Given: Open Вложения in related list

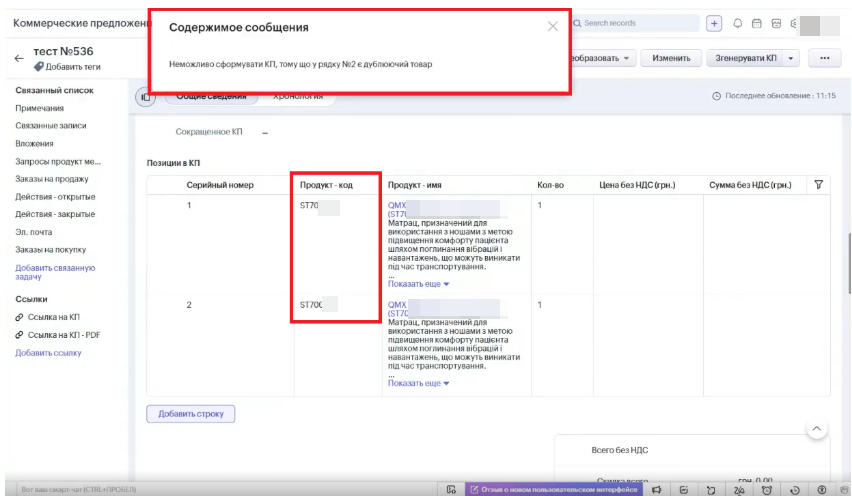Looking at the screenshot, I should [34, 143].
